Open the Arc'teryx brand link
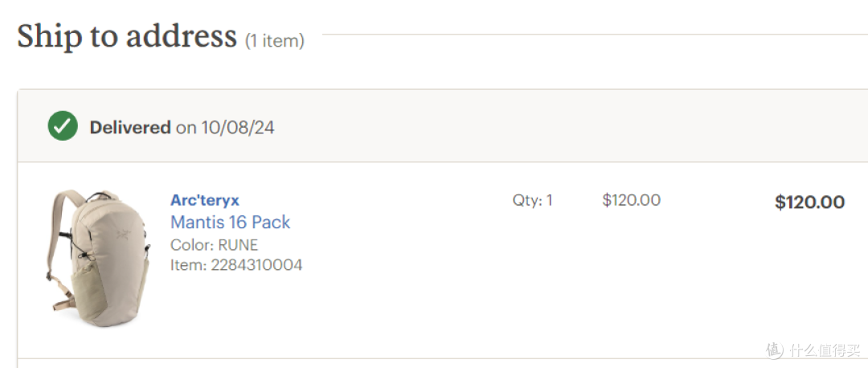Screen dimensions: 868x368 pyautogui.click(x=205, y=200)
